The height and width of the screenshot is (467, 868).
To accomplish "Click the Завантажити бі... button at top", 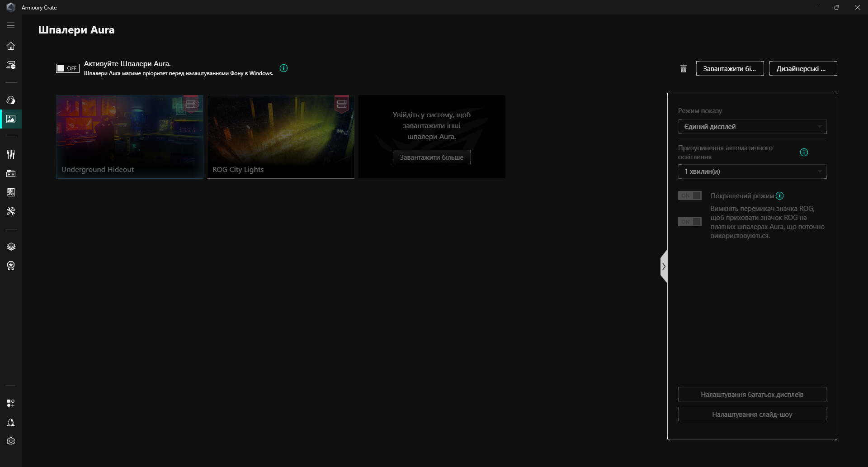I will tap(730, 68).
